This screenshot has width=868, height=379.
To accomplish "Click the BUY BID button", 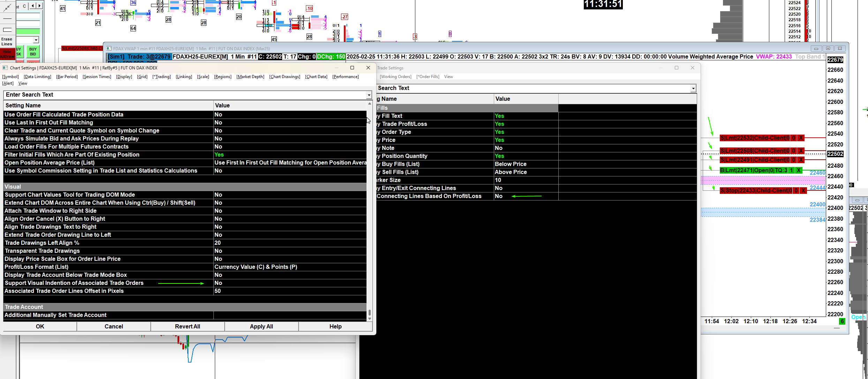I will pyautogui.click(x=33, y=52).
